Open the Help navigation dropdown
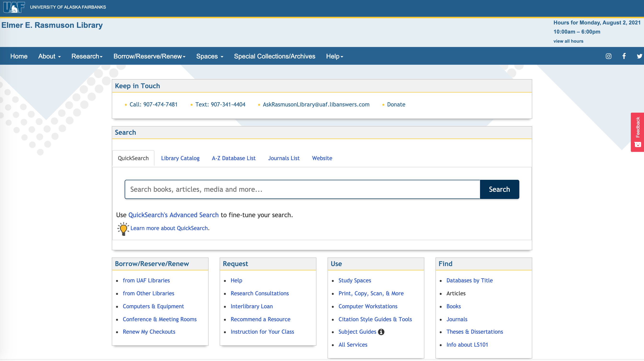 tap(334, 56)
